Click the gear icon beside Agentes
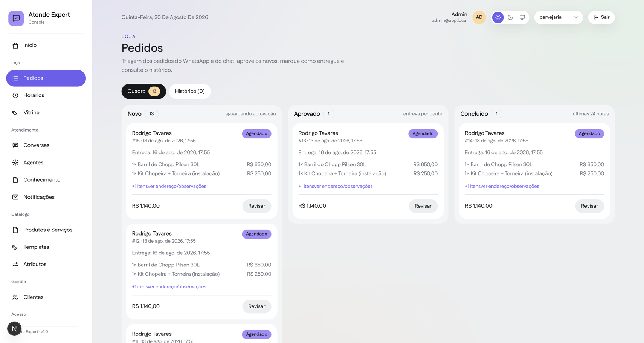 pos(15,163)
